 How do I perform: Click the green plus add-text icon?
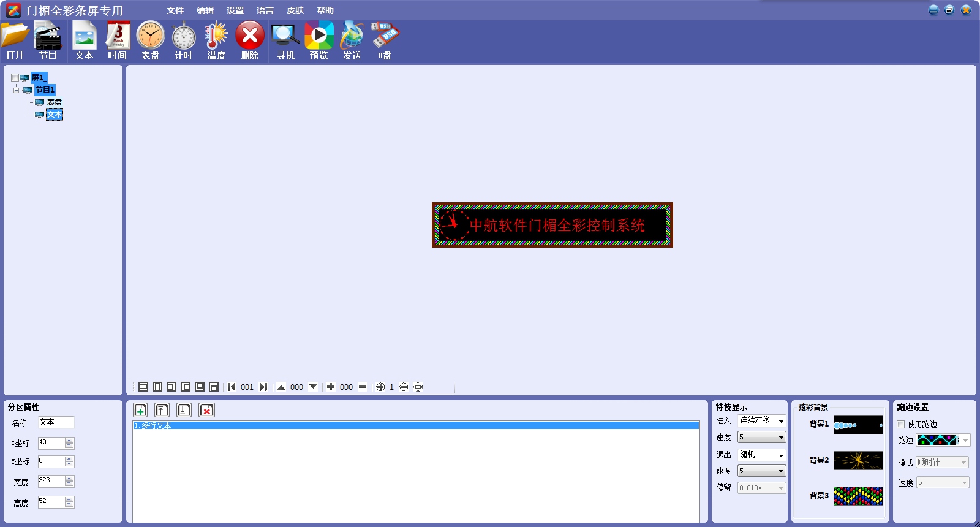pos(140,410)
